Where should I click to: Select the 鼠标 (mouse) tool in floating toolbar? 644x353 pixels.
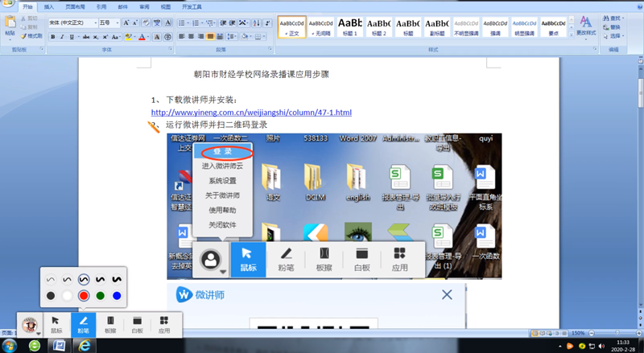56,323
